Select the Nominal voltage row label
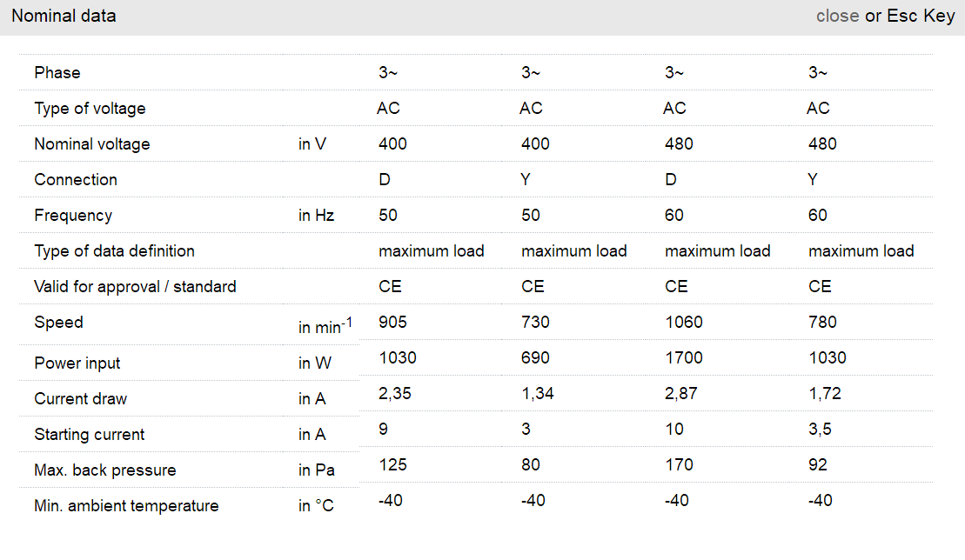 point(92,144)
